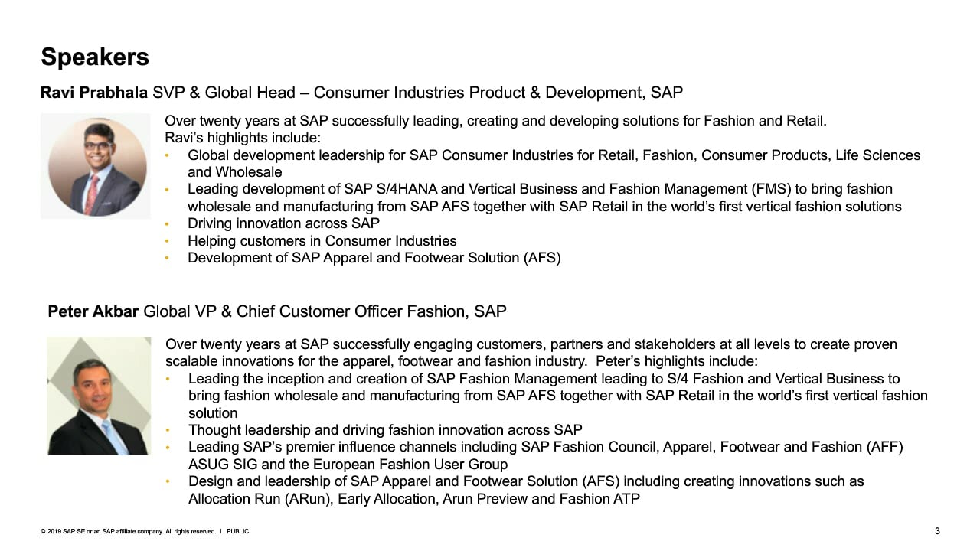Click bullet about Driving innovation across SAP
This screenshot has height=551, width=980.
click(x=283, y=223)
